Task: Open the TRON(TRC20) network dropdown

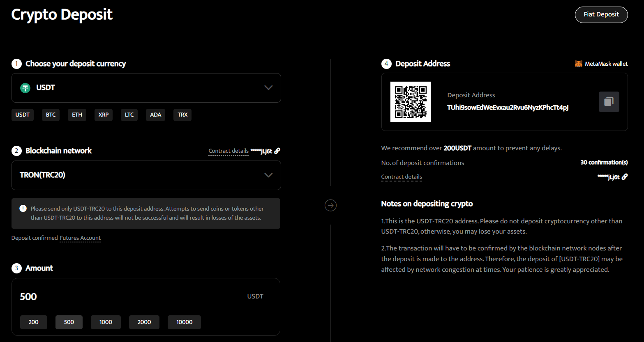Action: pos(146,175)
